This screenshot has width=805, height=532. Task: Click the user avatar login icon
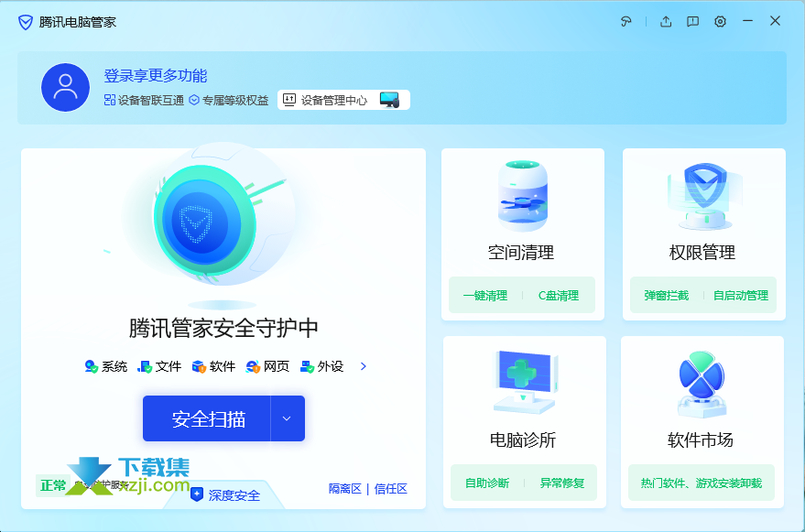tap(65, 88)
